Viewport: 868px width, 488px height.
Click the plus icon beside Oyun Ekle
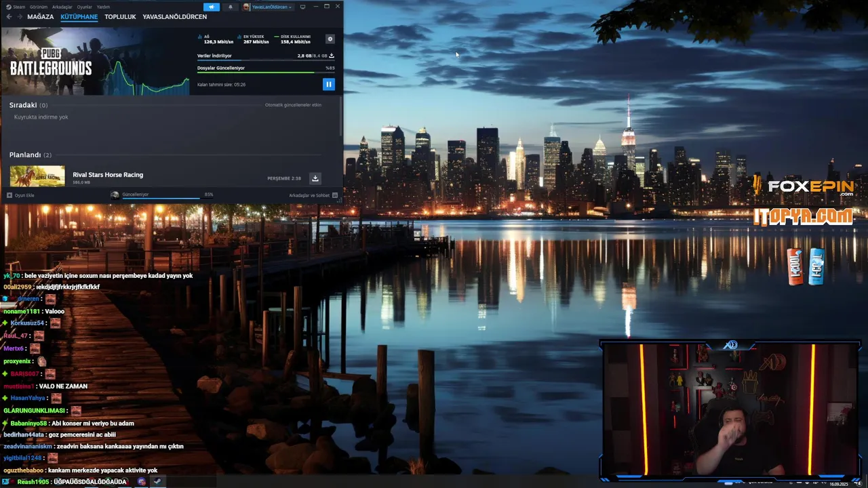[9, 195]
